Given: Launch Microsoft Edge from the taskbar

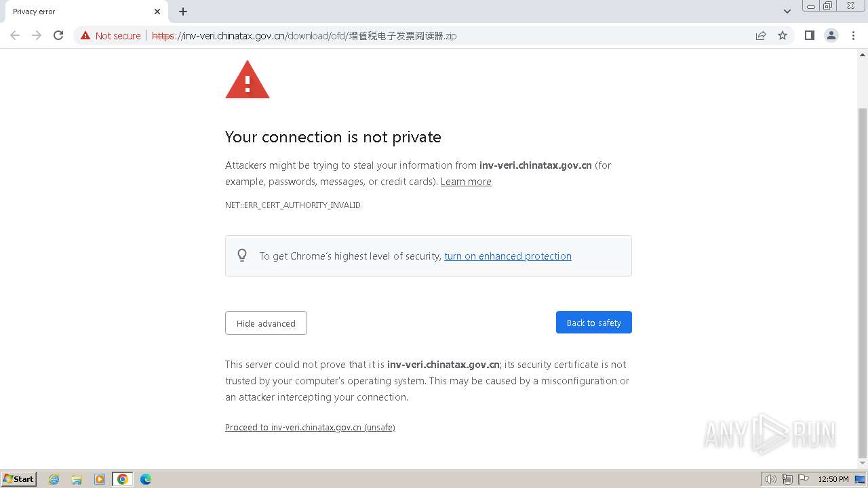Looking at the screenshot, I should pos(146,479).
